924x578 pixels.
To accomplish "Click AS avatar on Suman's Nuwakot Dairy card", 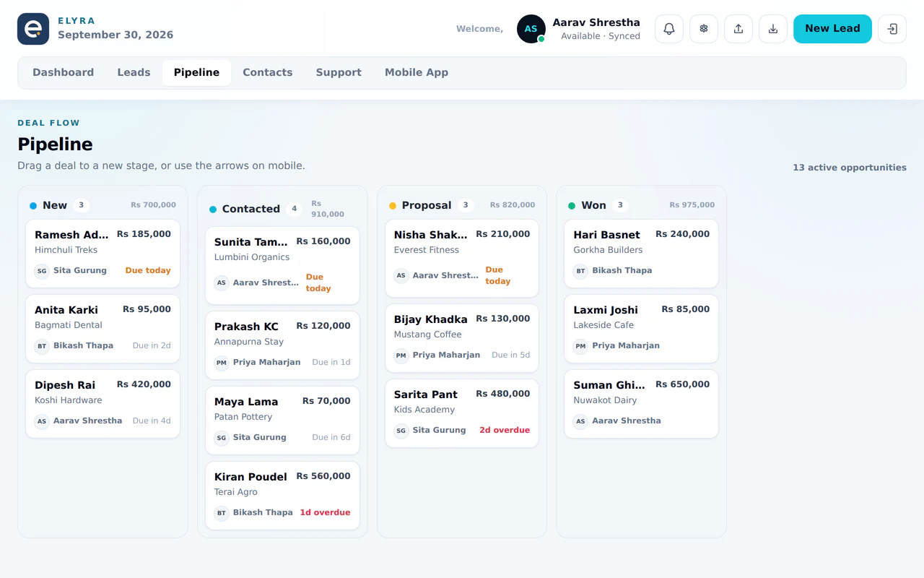I will point(580,421).
